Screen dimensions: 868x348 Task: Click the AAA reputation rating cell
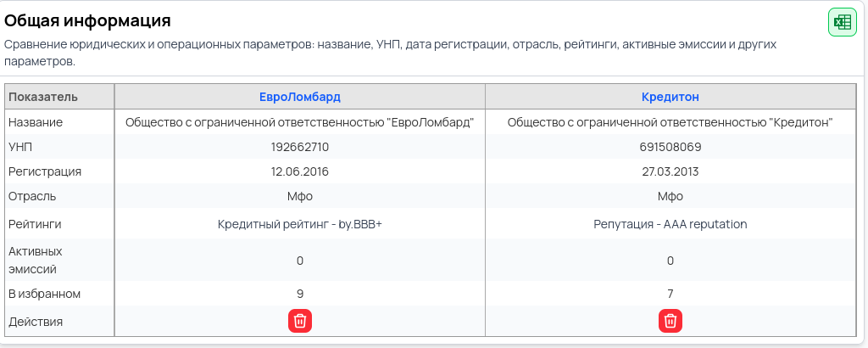670,224
